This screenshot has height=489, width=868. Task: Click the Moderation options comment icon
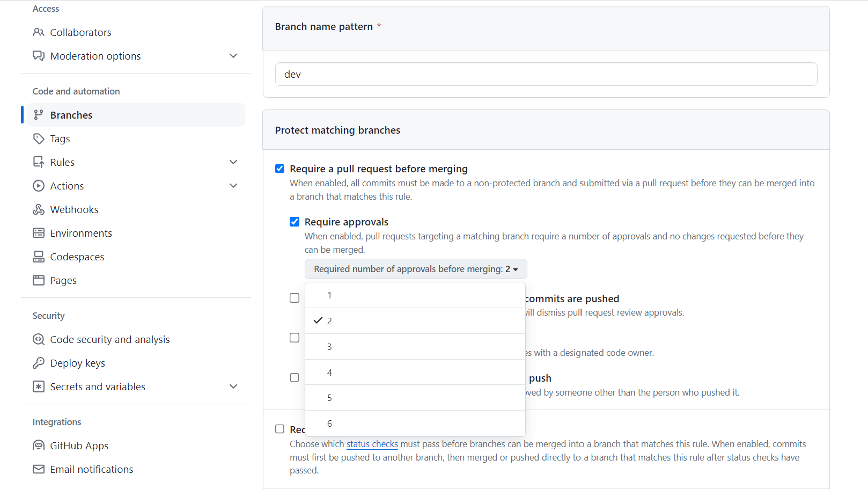(x=39, y=56)
